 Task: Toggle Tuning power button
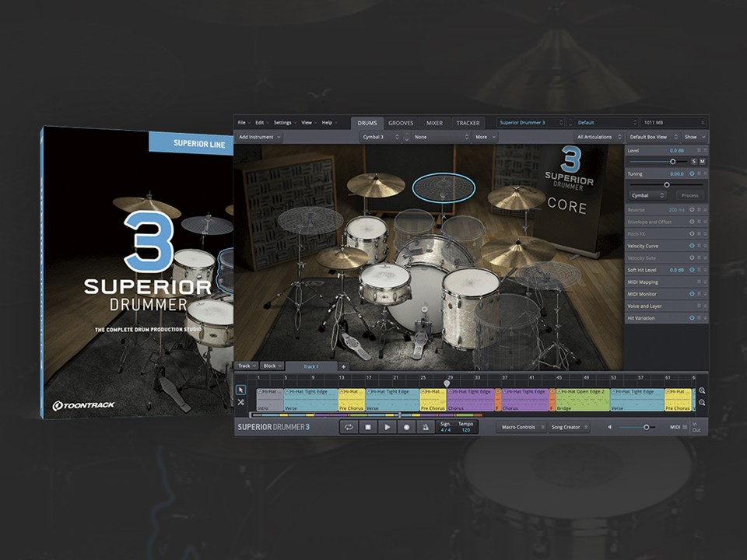(692, 173)
